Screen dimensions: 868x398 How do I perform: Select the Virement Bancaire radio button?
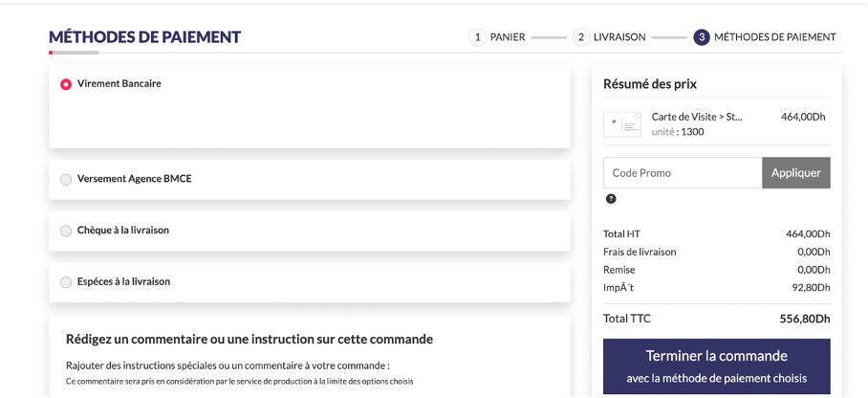[x=66, y=84]
